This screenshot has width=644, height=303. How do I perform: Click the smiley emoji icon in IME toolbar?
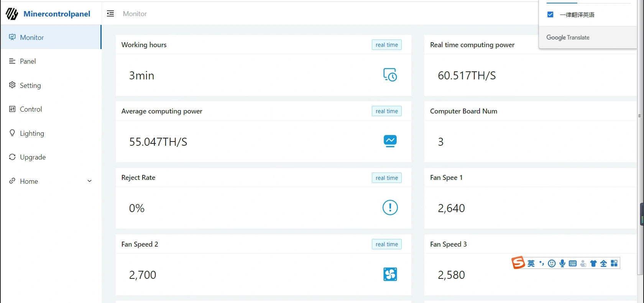pyautogui.click(x=552, y=263)
